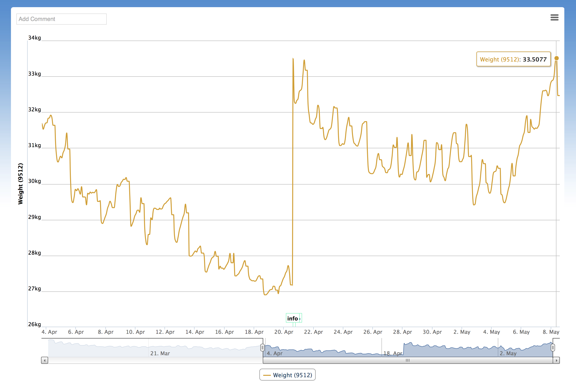Click the navigator right range handle
The image size is (576, 392).
coord(553,348)
